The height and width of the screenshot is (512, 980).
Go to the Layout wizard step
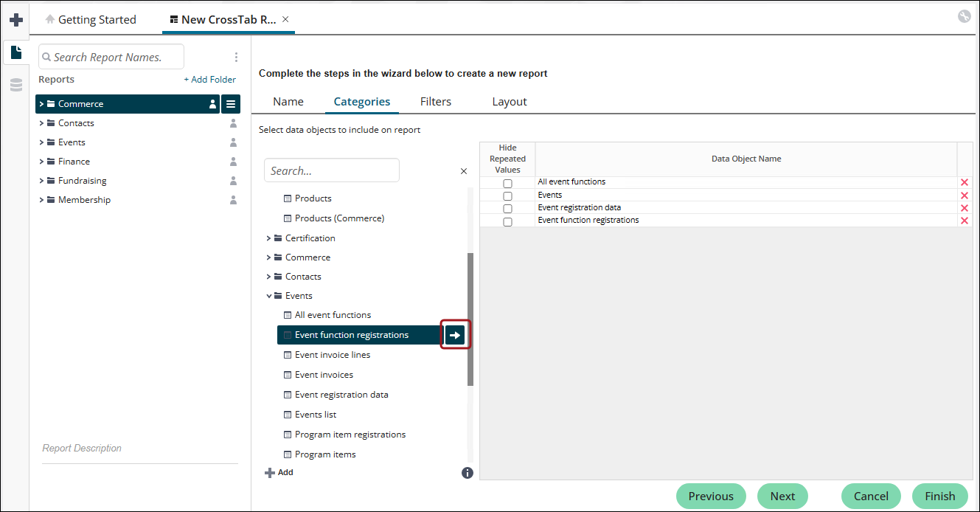tap(510, 102)
